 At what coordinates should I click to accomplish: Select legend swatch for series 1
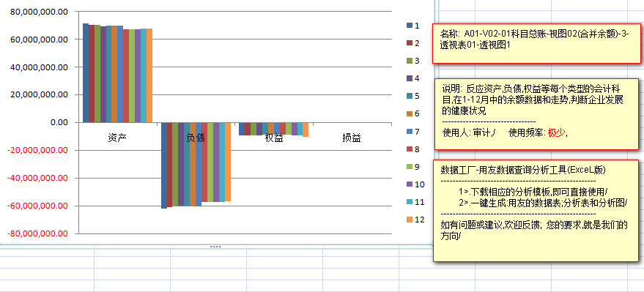point(409,26)
